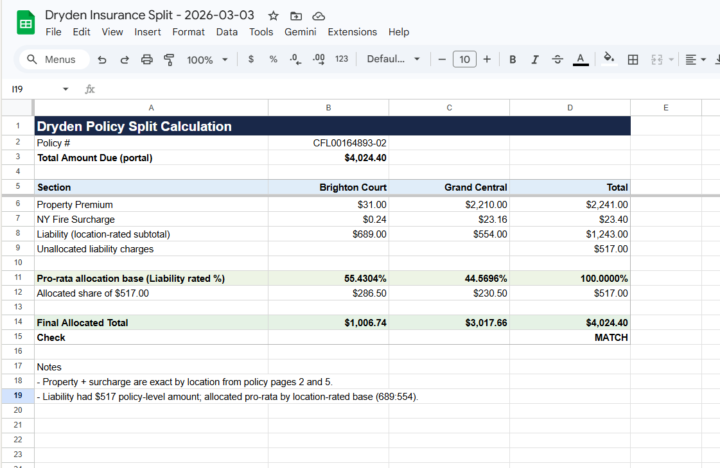Toggle italic formatting
Viewport: 720px width, 468px height.
click(x=535, y=59)
